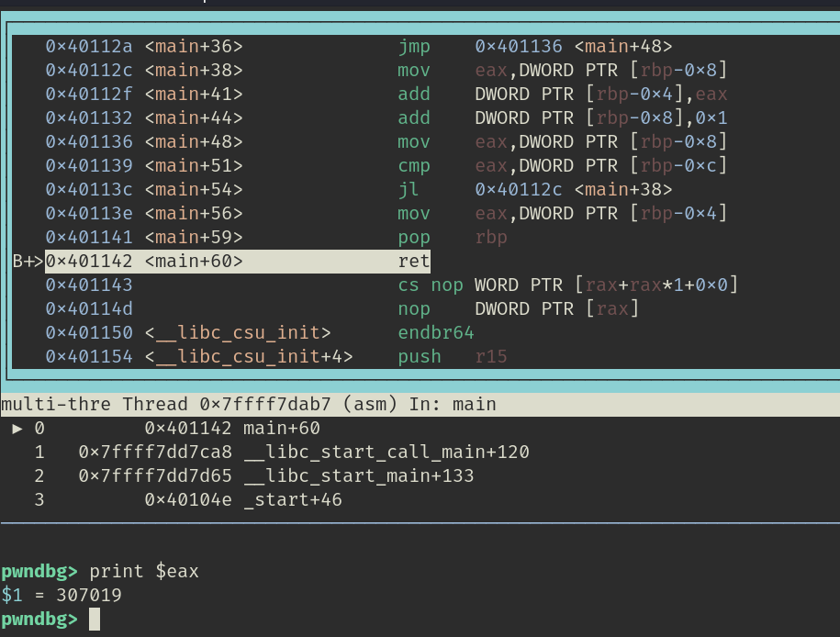Click the [rbp-0x4] operand on the main+56 line
The height and width of the screenshot is (637, 840).
[x=678, y=213]
